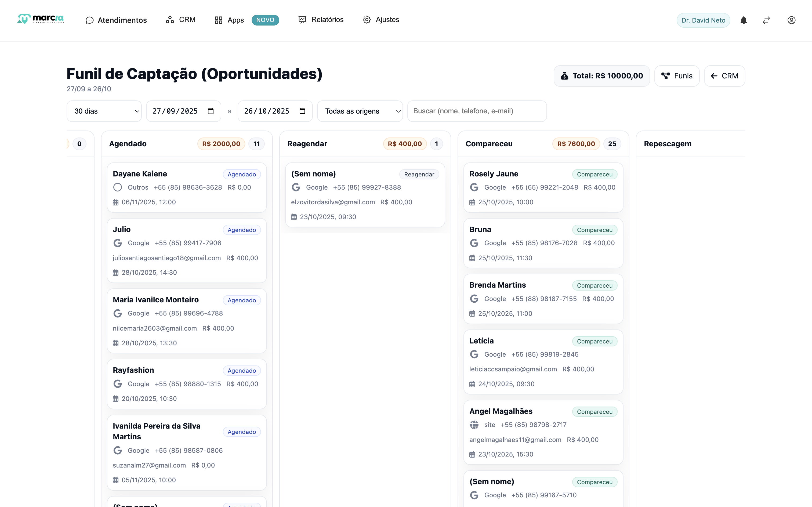Viewport: 812px width, 507px height.
Task: Click the notifications bell icon
Action: 743,20
